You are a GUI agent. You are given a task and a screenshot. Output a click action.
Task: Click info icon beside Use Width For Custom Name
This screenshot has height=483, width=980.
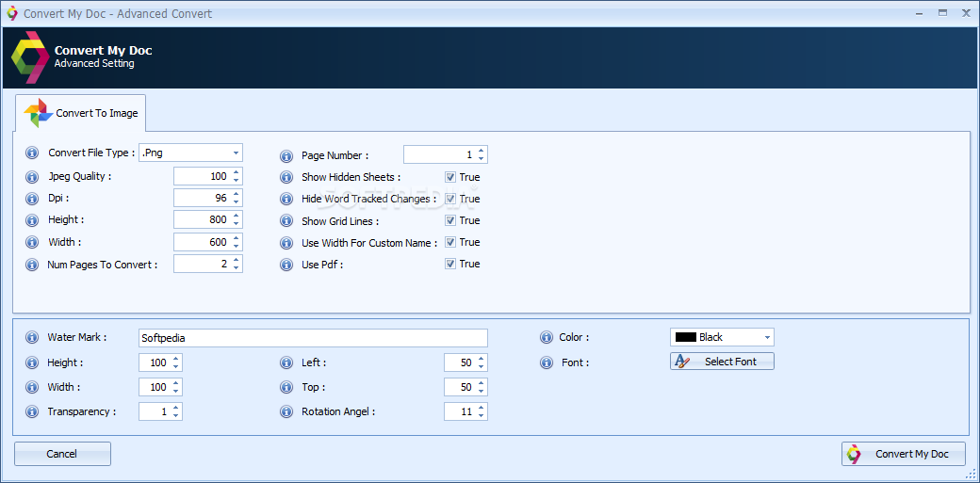click(286, 243)
